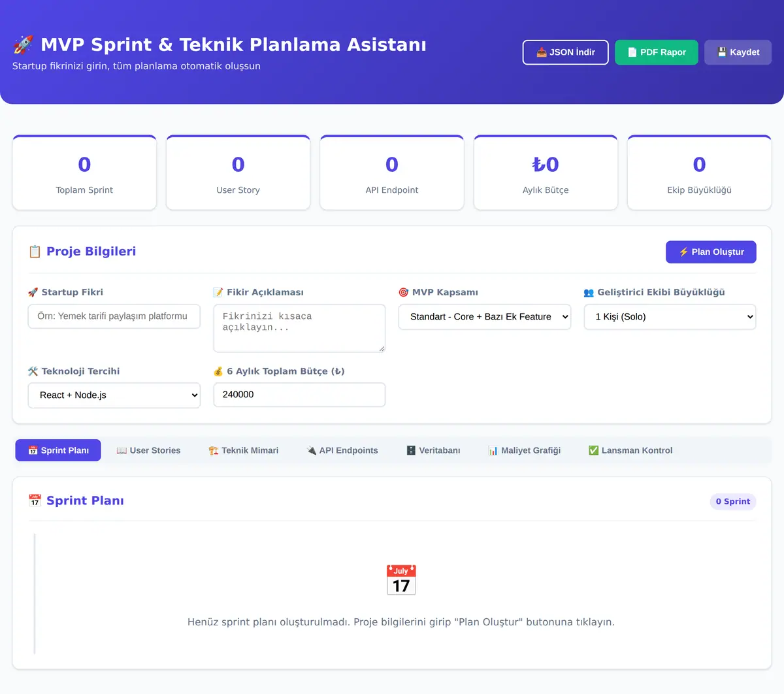The height and width of the screenshot is (694, 784).
Task: Click the bar chart icon on Maliyet Grafiği tab
Action: point(493,450)
